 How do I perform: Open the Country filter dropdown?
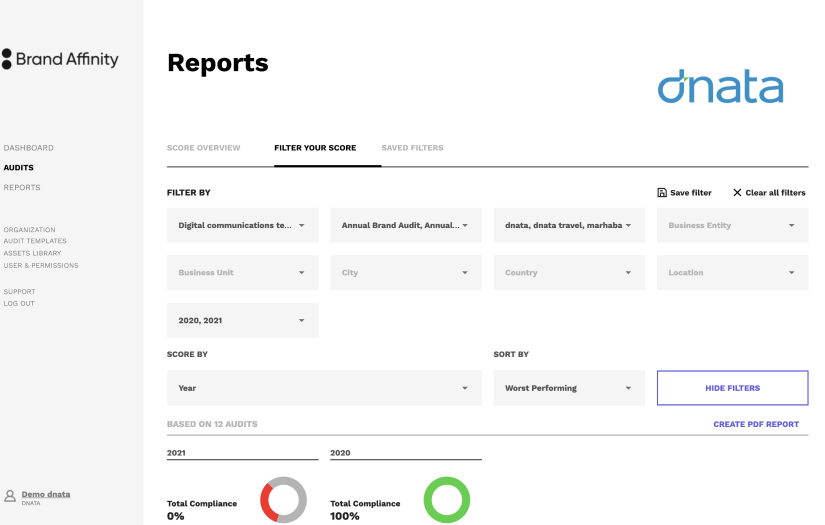coord(569,272)
